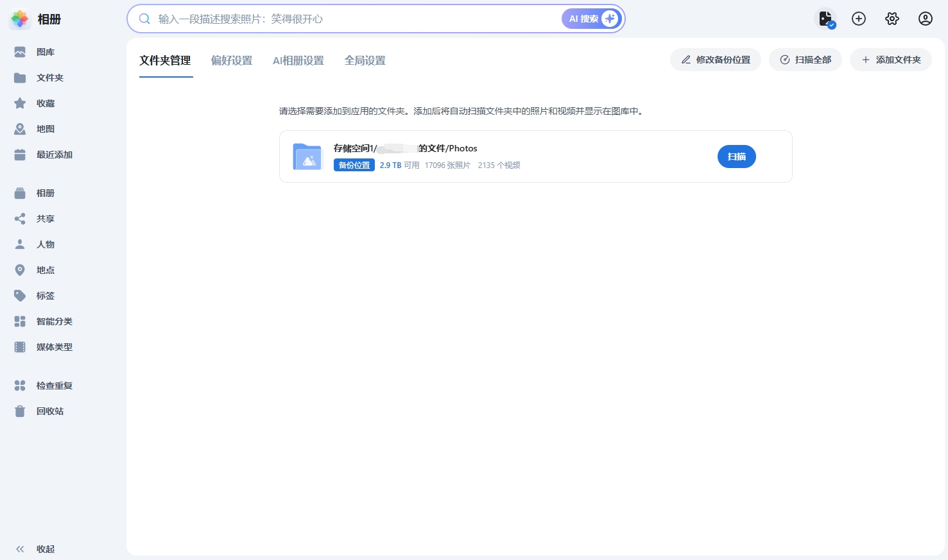
Task: Open 智能分类 smart categories
Action: point(54,321)
